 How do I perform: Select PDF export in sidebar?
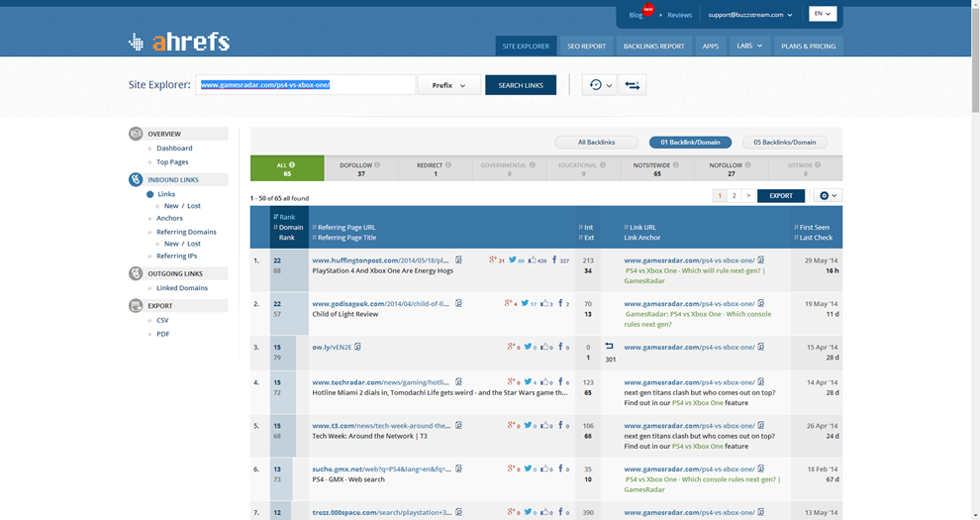point(163,334)
